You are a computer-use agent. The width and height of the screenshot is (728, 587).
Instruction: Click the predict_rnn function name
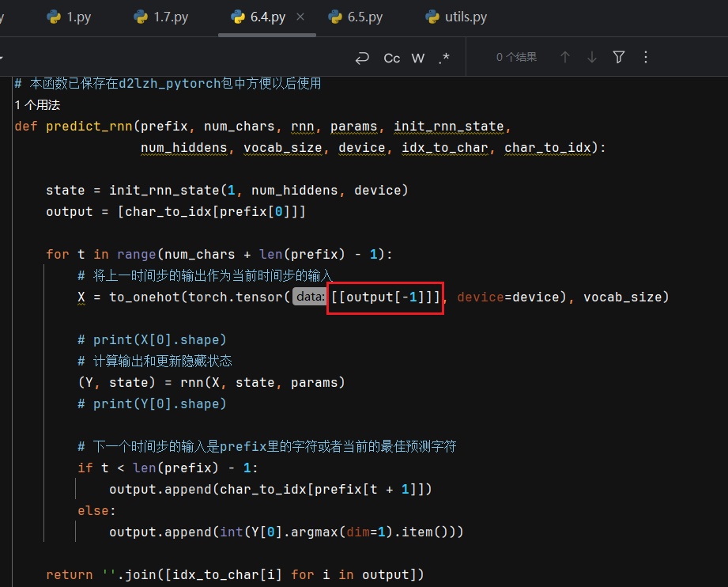[89, 127]
